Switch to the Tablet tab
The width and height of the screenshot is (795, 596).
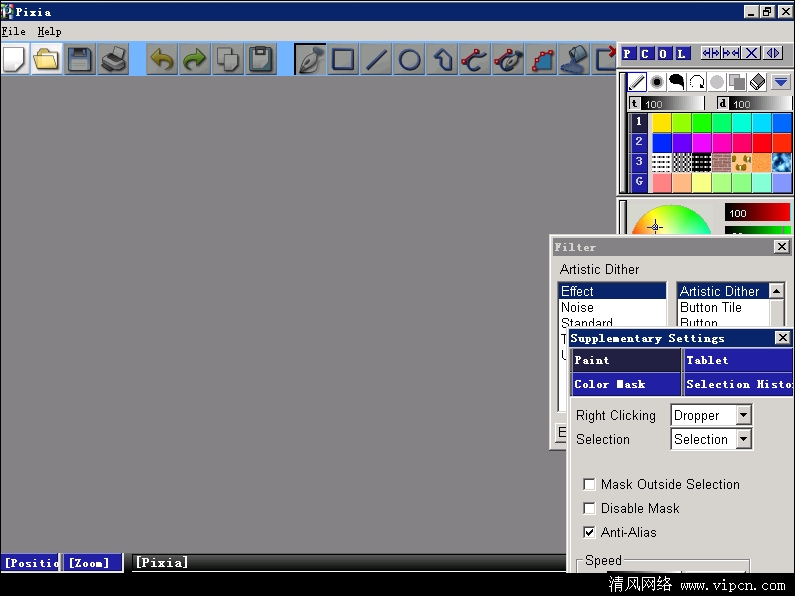click(x=738, y=360)
